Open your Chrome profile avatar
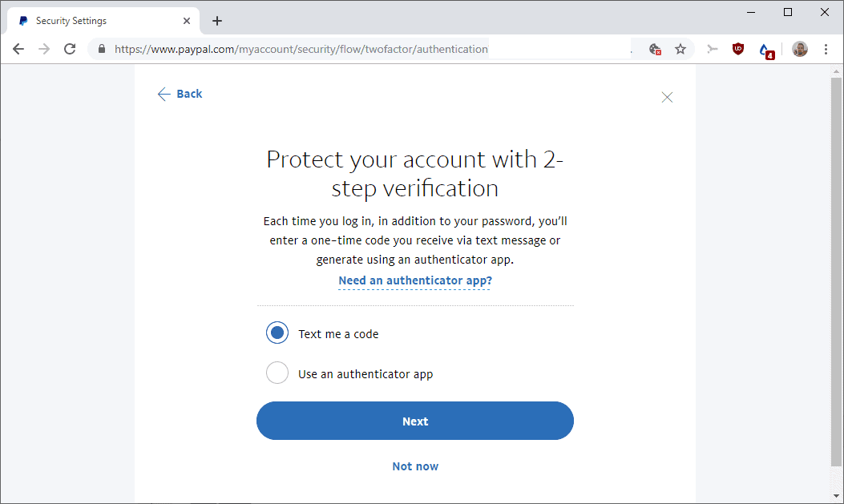The height and width of the screenshot is (504, 844). point(799,49)
